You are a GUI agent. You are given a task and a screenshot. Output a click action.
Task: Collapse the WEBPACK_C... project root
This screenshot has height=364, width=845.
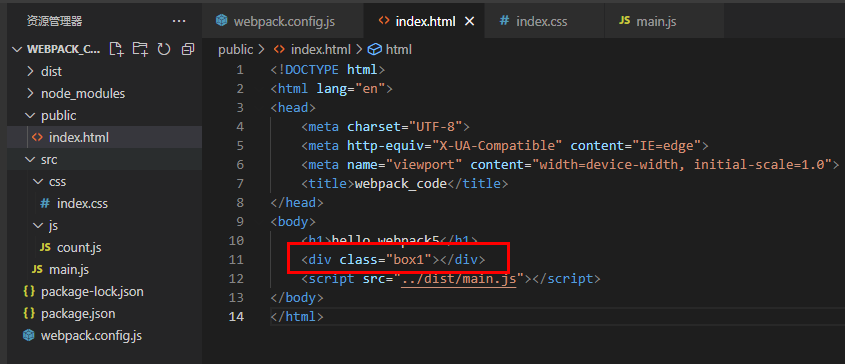tap(18, 50)
